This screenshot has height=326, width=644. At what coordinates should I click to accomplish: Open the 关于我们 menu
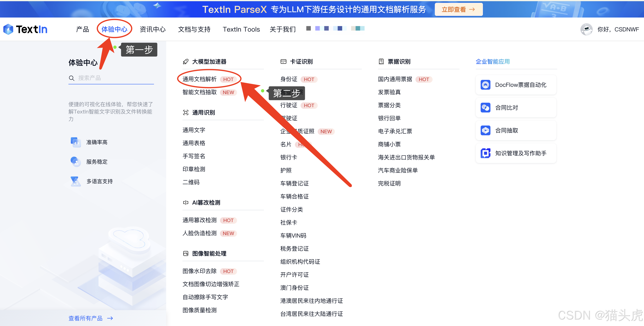[x=282, y=29]
